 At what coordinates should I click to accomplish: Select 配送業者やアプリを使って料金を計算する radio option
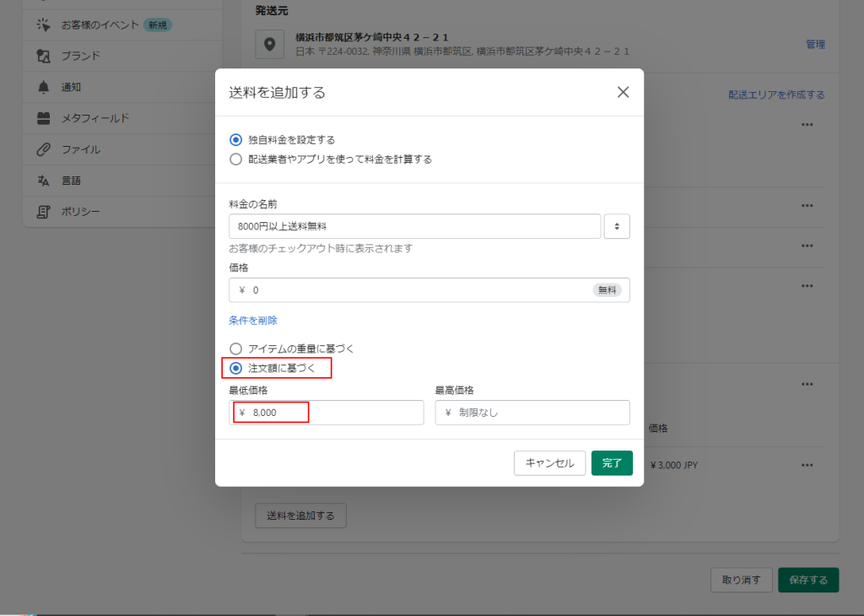pos(236,159)
